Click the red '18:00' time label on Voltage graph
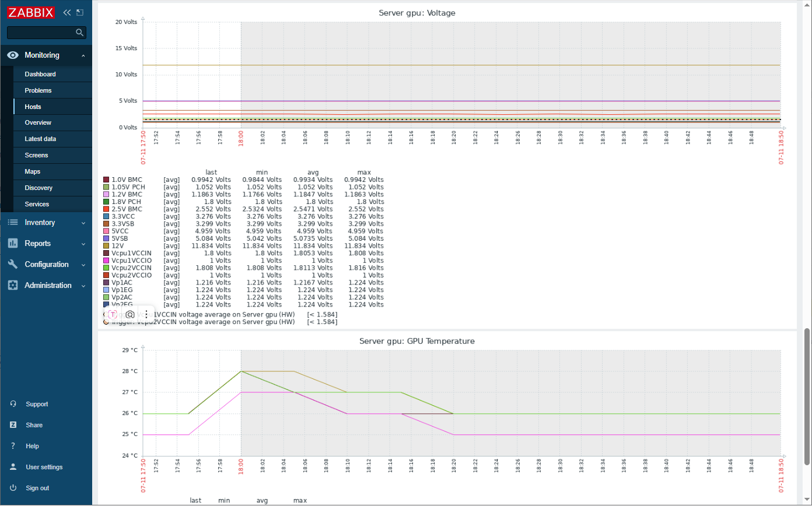 pos(241,139)
